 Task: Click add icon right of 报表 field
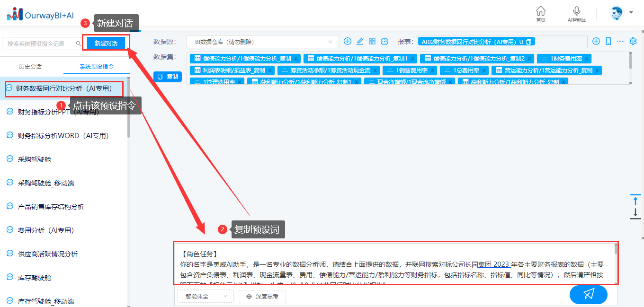click(596, 41)
